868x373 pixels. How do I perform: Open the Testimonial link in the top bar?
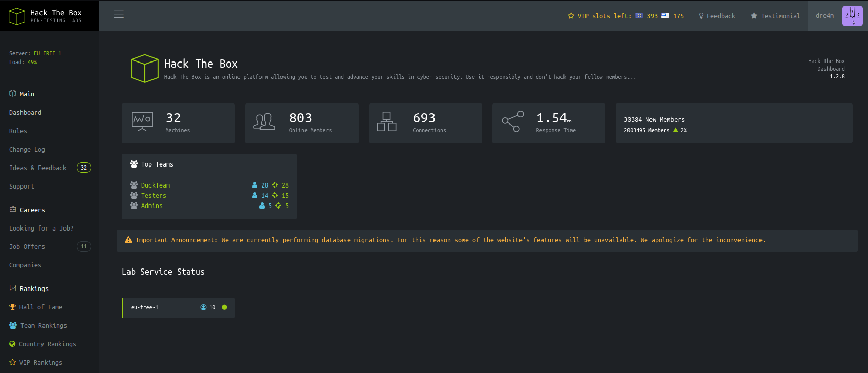(x=780, y=16)
